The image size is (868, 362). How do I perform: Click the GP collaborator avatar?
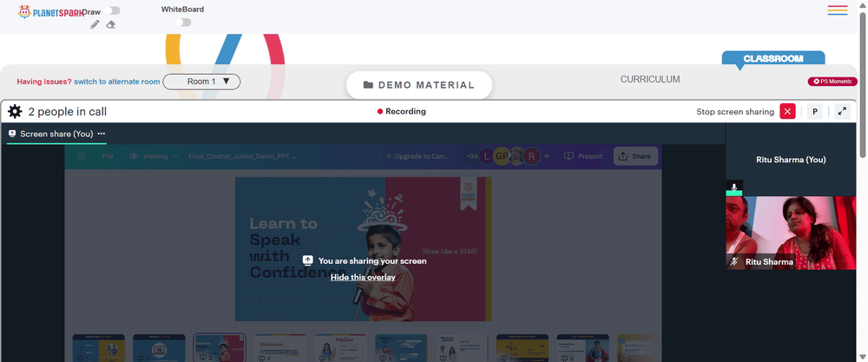point(502,156)
